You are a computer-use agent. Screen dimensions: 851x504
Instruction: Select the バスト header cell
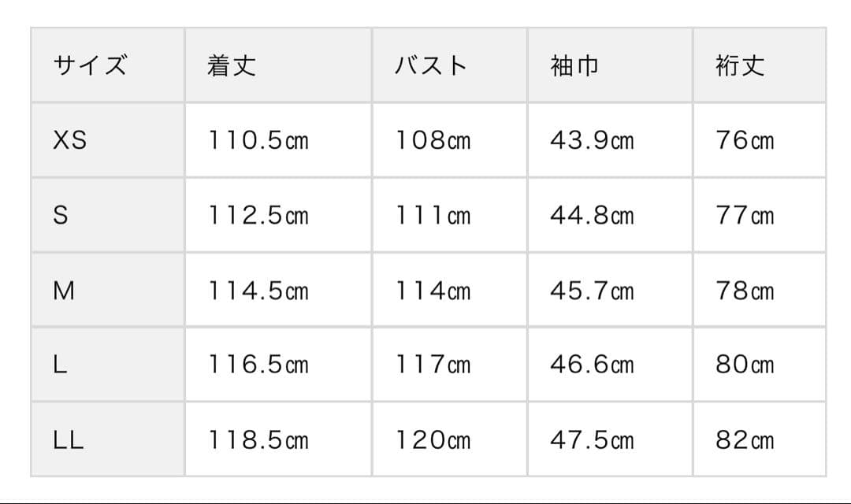point(431,65)
